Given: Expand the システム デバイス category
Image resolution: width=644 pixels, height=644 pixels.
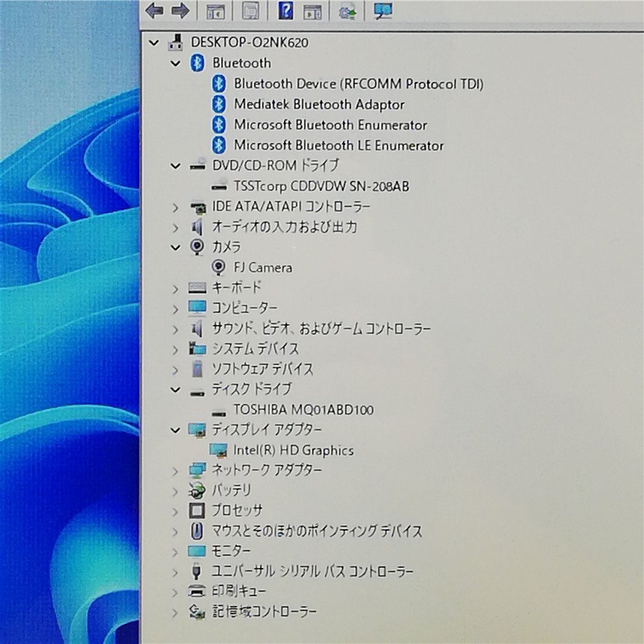Looking at the screenshot, I should [x=175, y=350].
